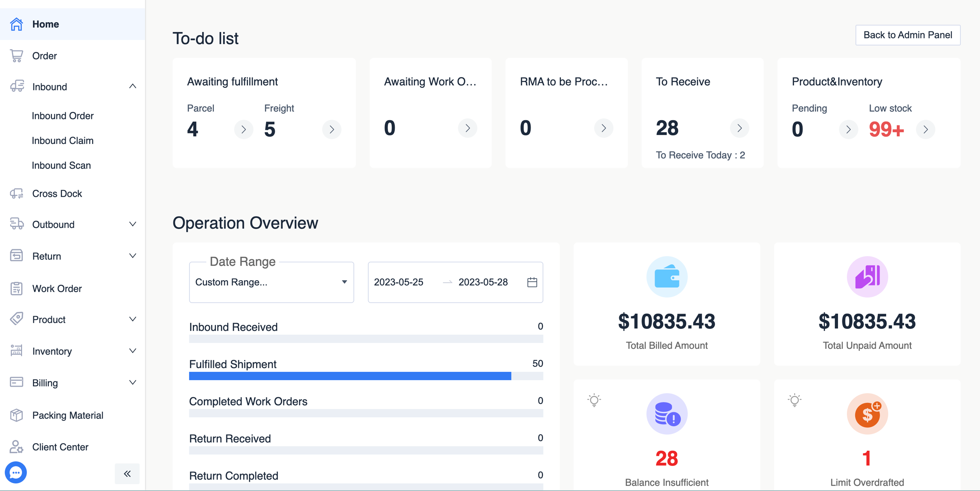Click Fulfilled Shipment value 50
This screenshot has height=491, width=980.
tap(538, 363)
